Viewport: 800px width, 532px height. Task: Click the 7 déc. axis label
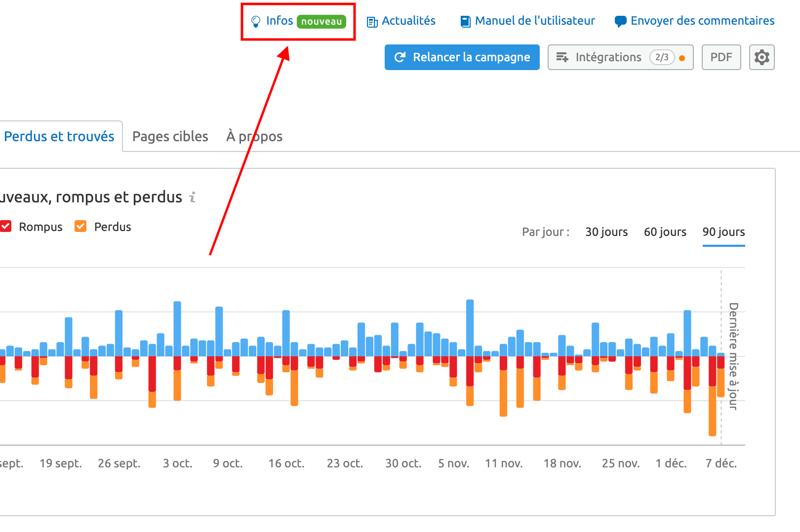(x=721, y=463)
